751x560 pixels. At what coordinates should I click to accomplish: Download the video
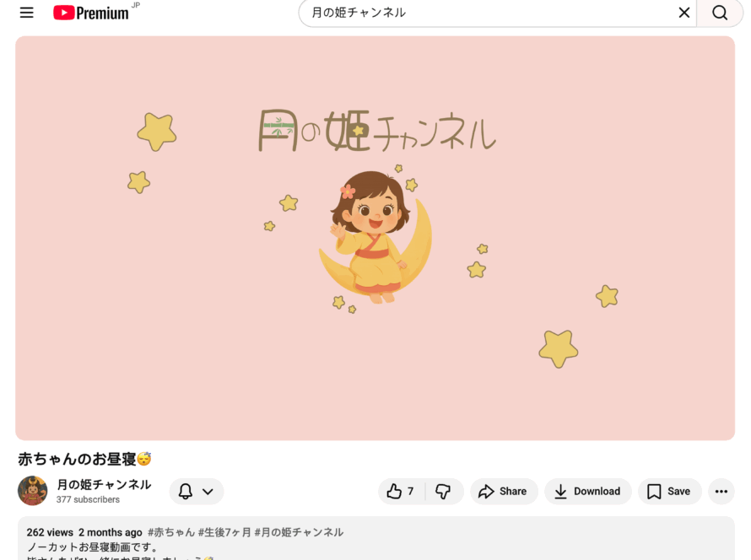(x=588, y=491)
